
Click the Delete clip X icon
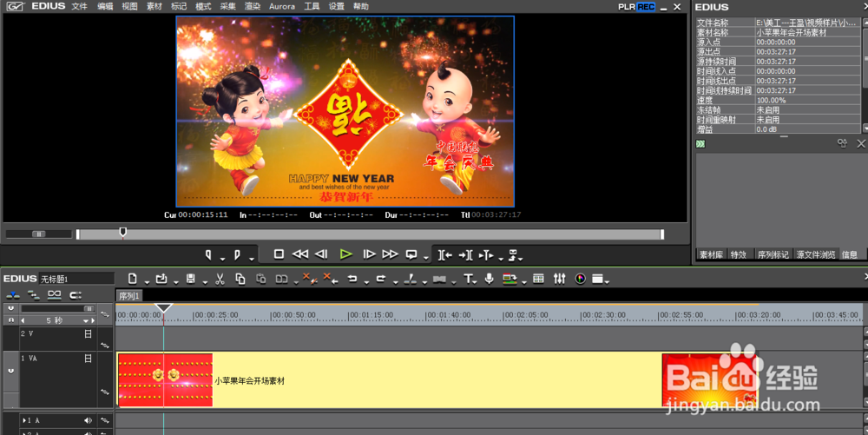[x=310, y=279]
